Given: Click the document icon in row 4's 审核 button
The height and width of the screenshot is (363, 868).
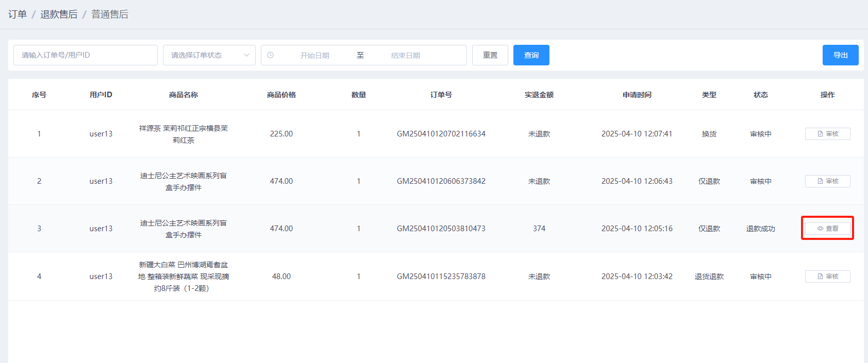Looking at the screenshot, I should point(820,276).
